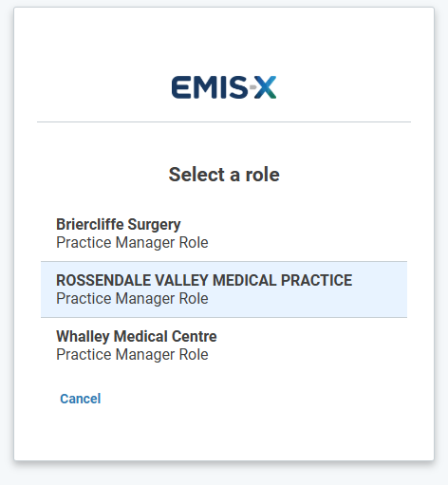Viewport: 448px width, 485px height.
Task: Click the "Select a role" heading
Action: pos(224,175)
